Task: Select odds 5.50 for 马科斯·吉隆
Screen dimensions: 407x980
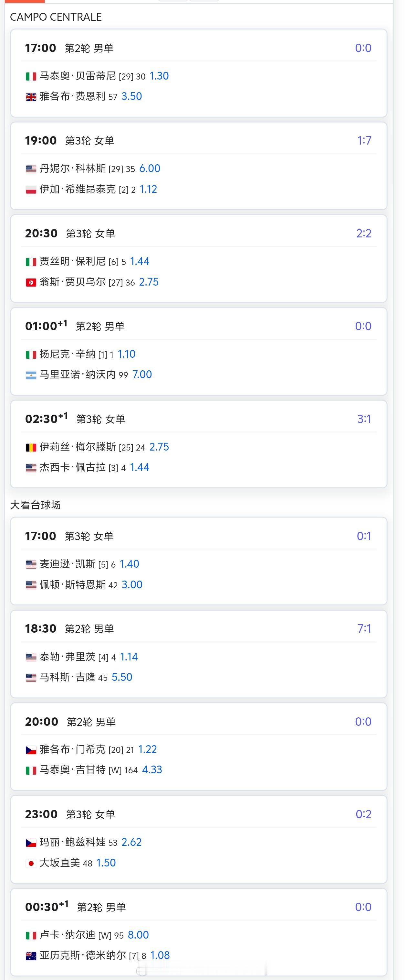Action: (122, 677)
